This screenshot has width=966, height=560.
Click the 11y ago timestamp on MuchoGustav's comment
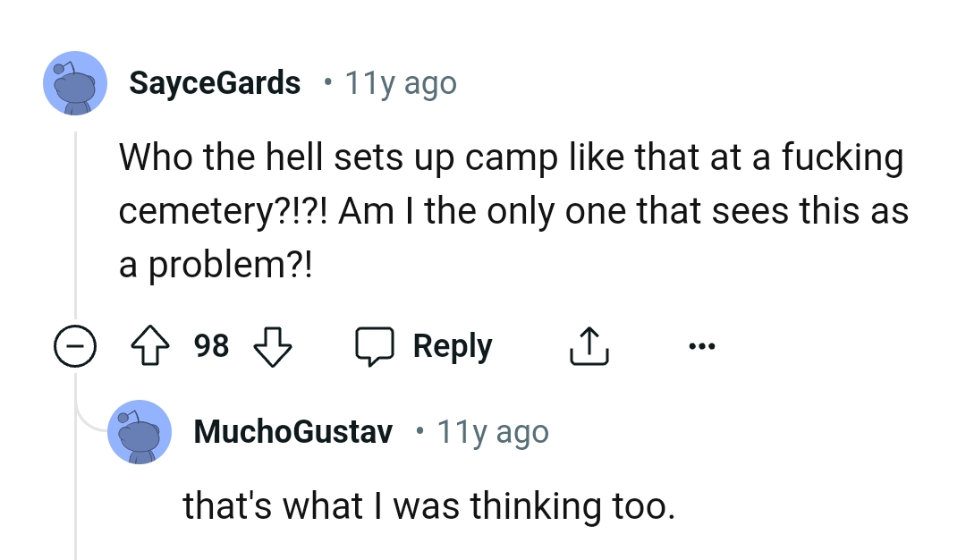(x=492, y=431)
